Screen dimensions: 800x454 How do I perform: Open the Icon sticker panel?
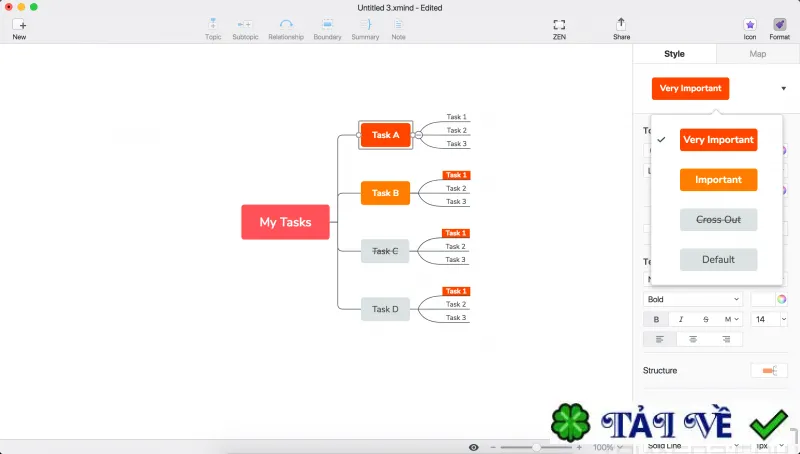749,29
